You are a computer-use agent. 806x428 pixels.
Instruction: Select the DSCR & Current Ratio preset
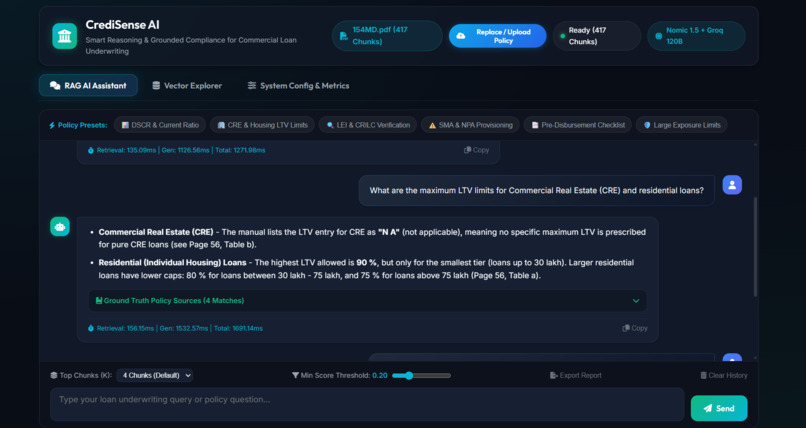(159, 125)
